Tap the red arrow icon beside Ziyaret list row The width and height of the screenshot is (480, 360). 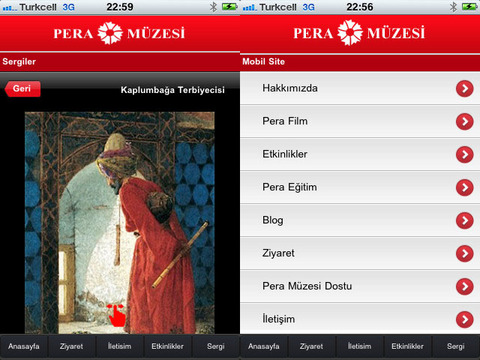[x=465, y=254]
